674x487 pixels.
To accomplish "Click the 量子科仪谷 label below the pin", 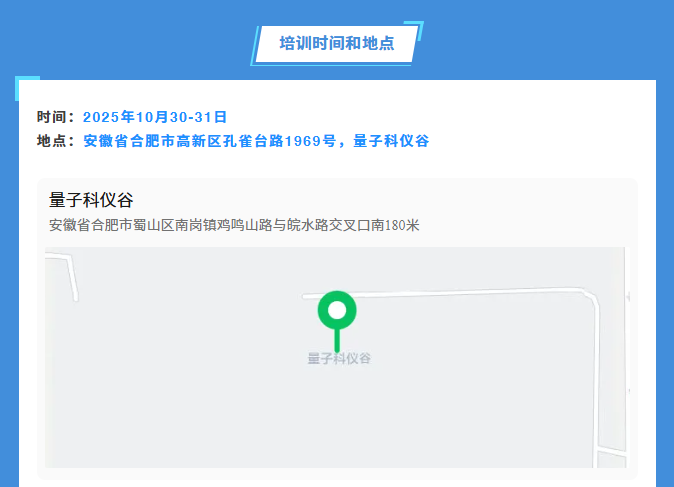I will point(338,358).
